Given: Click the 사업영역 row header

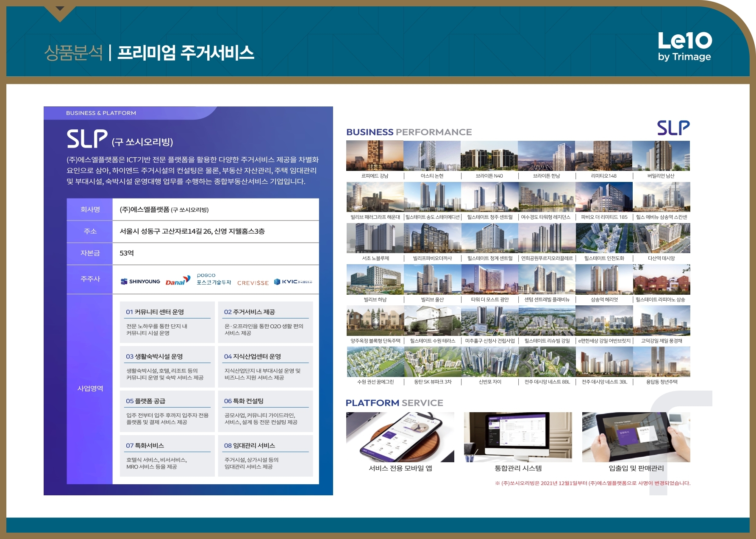Looking at the screenshot, I should tap(90, 388).
